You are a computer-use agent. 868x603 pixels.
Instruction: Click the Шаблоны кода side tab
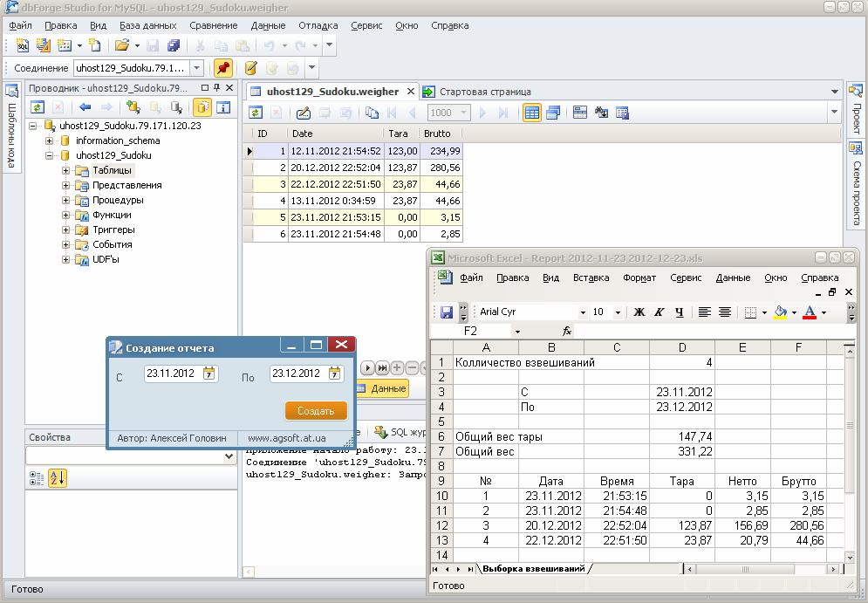point(11,127)
